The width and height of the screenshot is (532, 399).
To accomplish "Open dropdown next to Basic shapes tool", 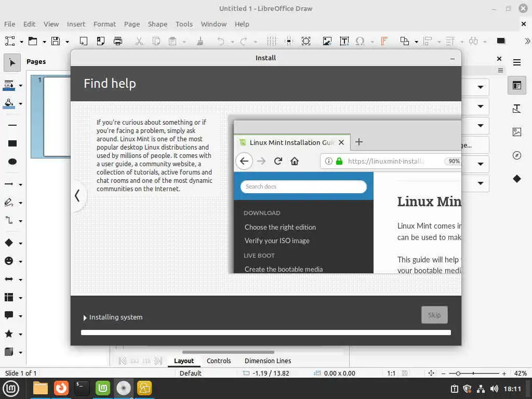I will [21, 243].
